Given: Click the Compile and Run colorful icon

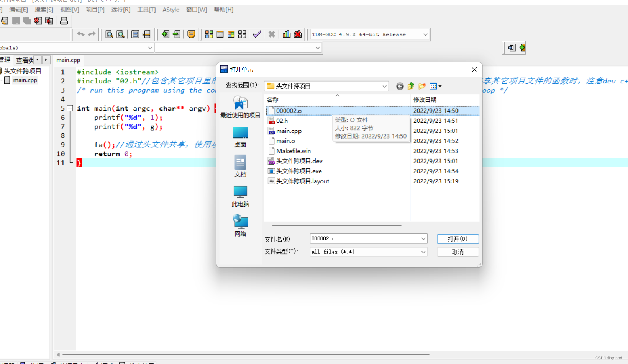Looking at the screenshot, I should coord(231,34).
